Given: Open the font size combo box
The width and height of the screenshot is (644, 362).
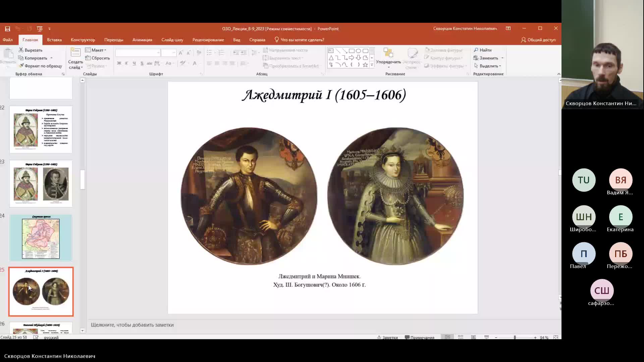Looking at the screenshot, I should (x=168, y=53).
